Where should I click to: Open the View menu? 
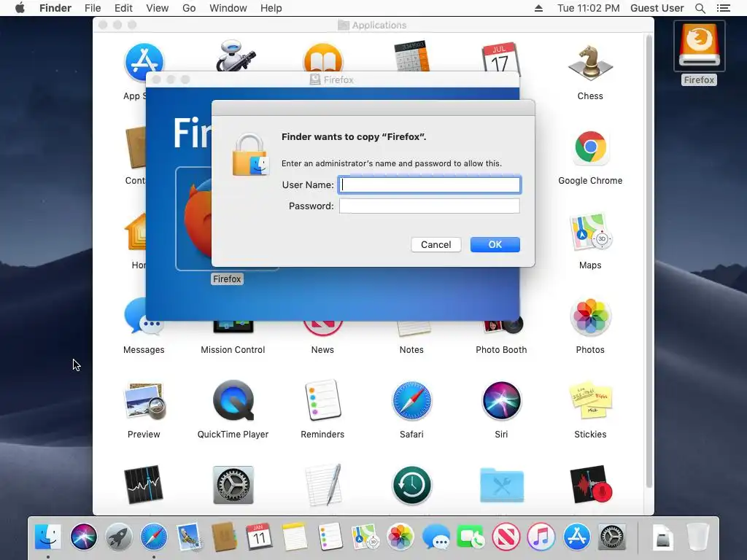158,8
